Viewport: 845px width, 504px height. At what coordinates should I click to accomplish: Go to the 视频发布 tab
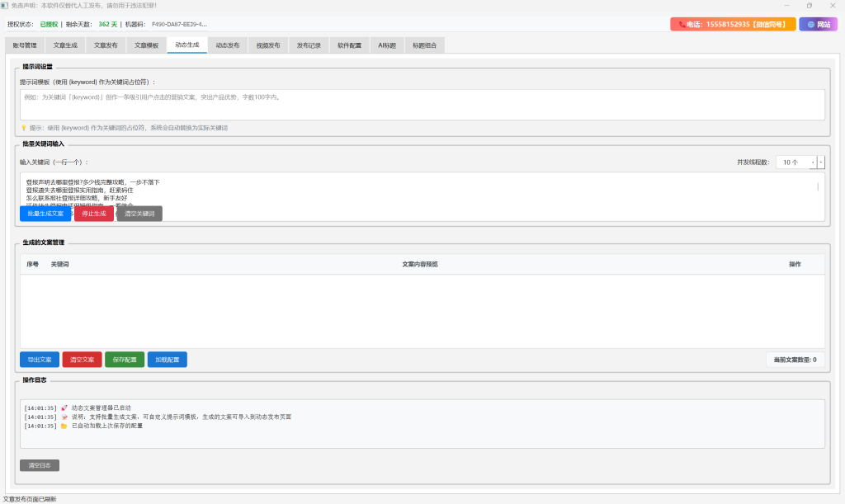pyautogui.click(x=268, y=45)
